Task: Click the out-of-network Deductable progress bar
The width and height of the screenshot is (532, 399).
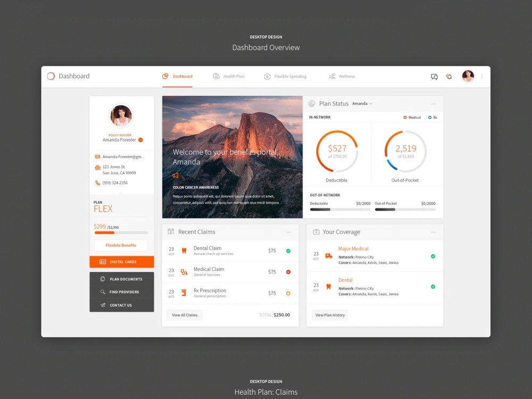Action: [340, 209]
